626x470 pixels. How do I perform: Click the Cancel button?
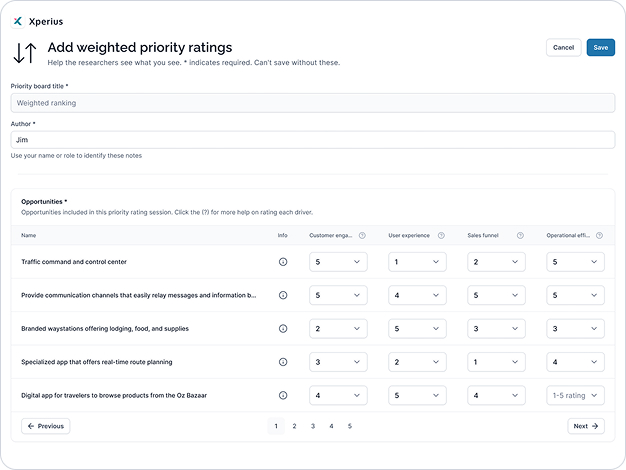click(x=563, y=48)
